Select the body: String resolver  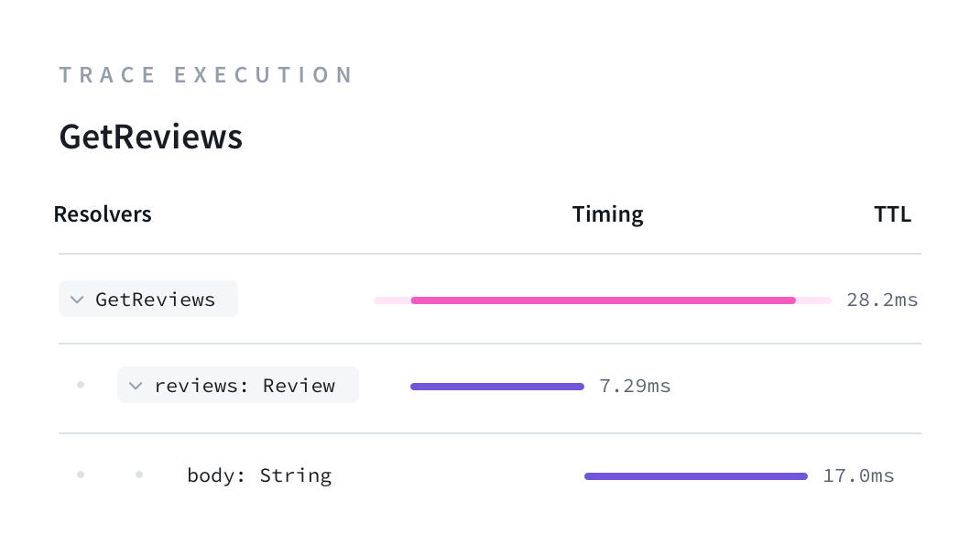click(x=258, y=475)
